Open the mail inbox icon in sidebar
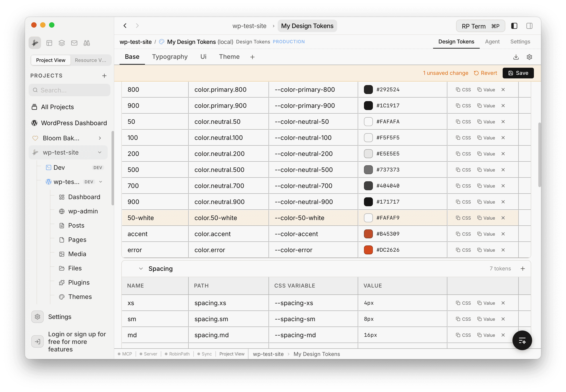The height and width of the screenshot is (392, 566). [74, 43]
